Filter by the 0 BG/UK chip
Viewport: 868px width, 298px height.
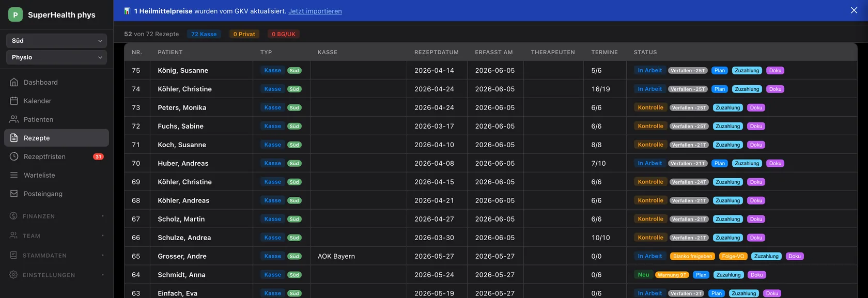pos(284,34)
